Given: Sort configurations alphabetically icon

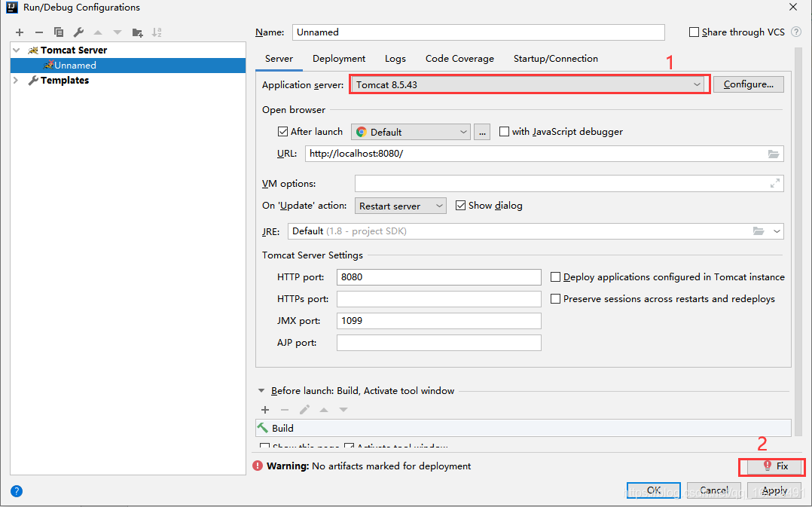Looking at the screenshot, I should pyautogui.click(x=157, y=32).
